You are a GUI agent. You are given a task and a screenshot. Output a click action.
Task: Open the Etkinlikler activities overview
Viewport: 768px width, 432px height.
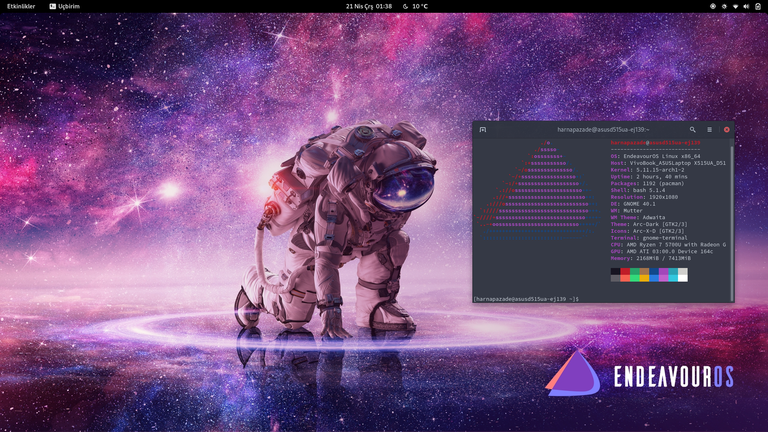coord(21,6)
